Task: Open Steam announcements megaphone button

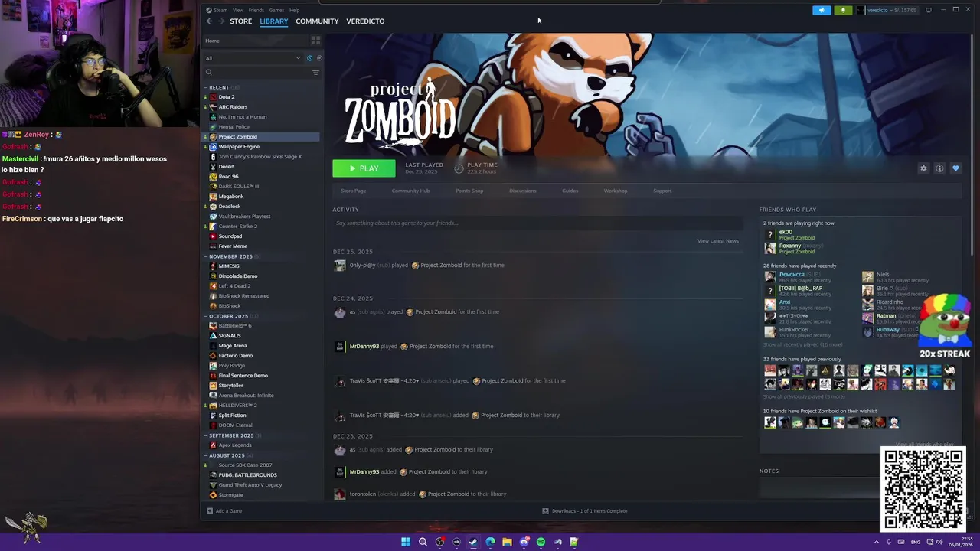Action: (822, 10)
